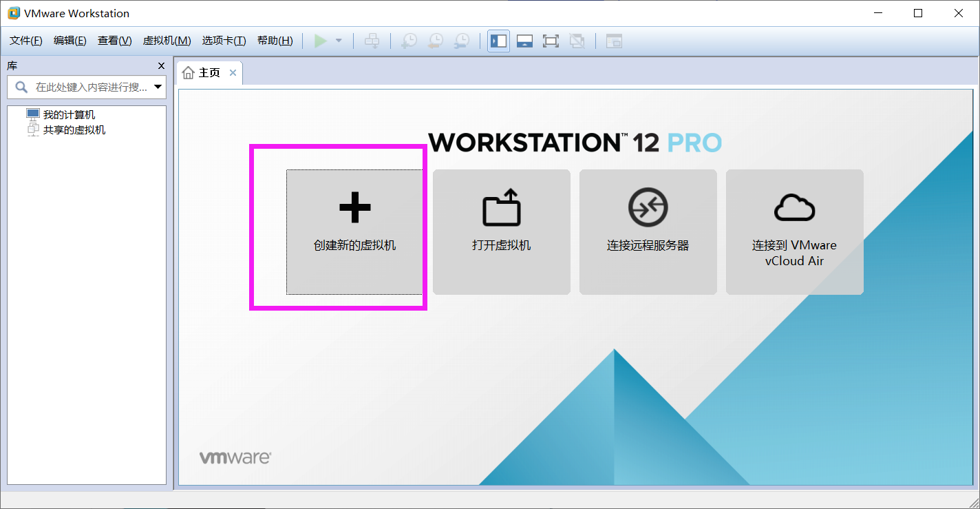The image size is (980, 509).
Task: Toggle the library panel visibility
Action: pos(498,41)
